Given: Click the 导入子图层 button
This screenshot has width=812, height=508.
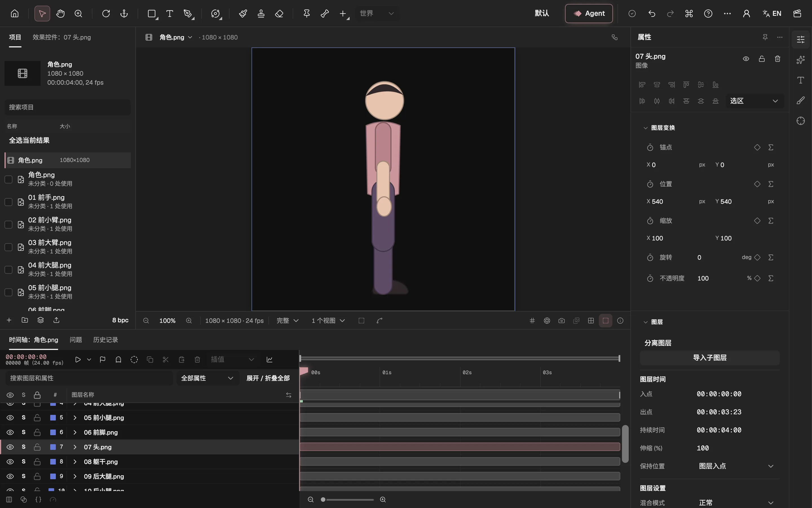Looking at the screenshot, I should point(710,358).
